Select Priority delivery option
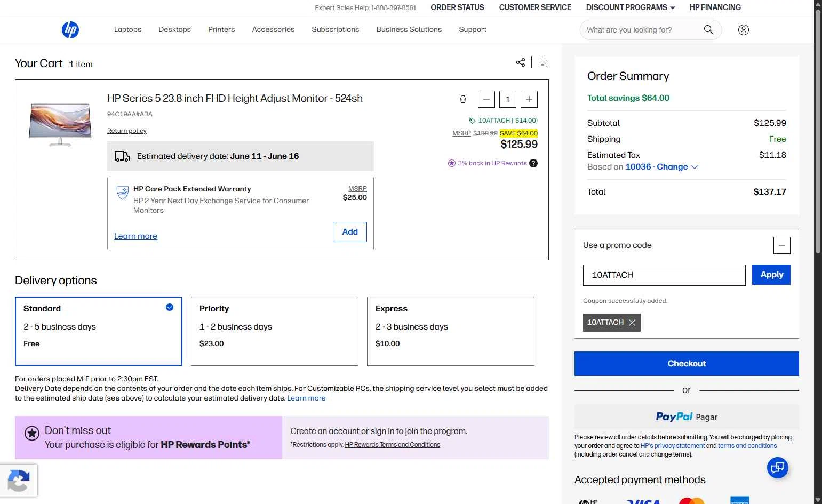 point(275,331)
